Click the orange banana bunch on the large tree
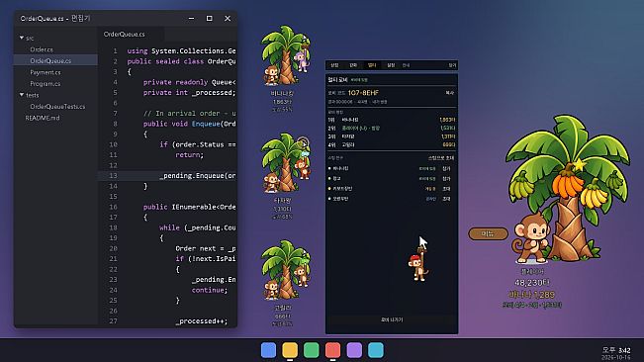644x362 pixels. tap(567, 183)
